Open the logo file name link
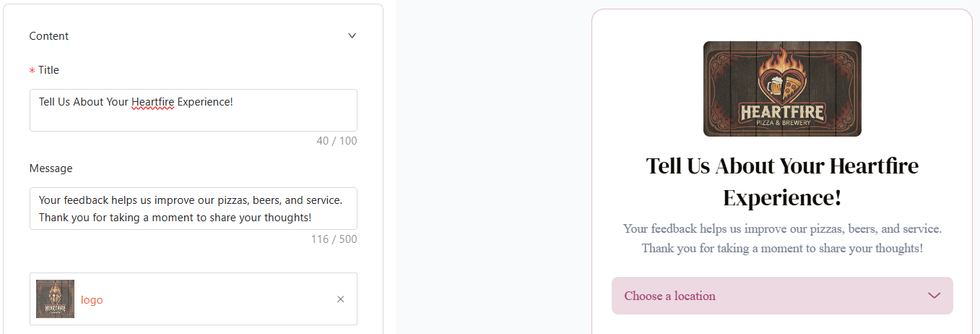Viewport: 980px width, 334px height. click(x=92, y=300)
